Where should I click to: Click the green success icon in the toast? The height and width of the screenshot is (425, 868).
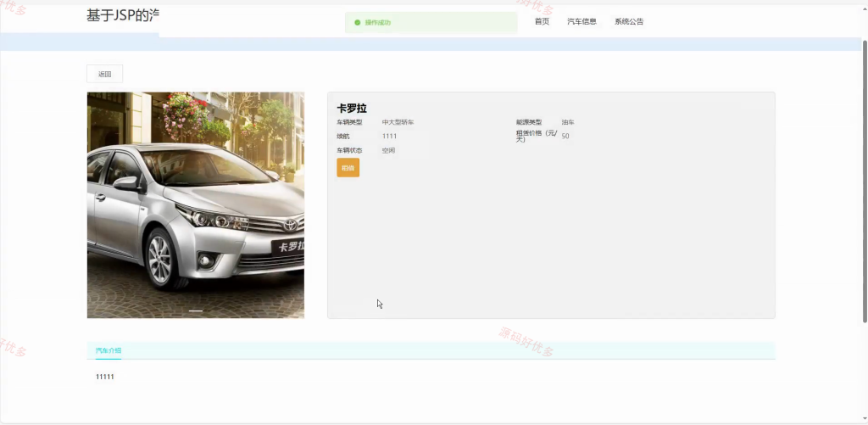[x=357, y=23]
